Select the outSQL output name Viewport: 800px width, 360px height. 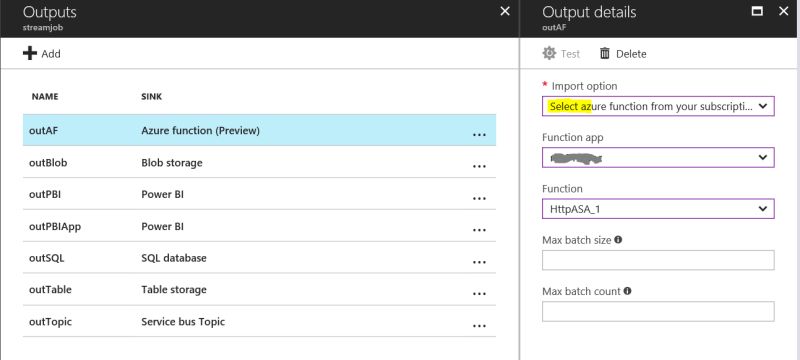click(x=46, y=258)
